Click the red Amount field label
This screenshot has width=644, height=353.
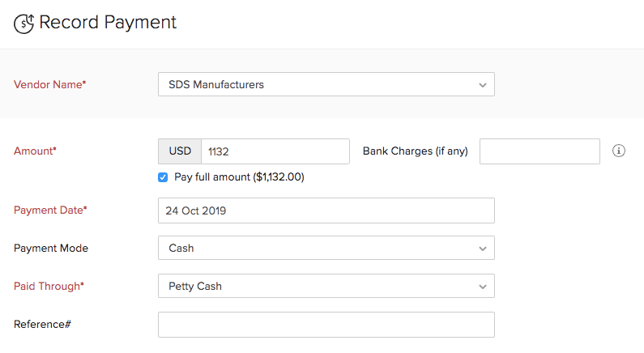pos(35,151)
